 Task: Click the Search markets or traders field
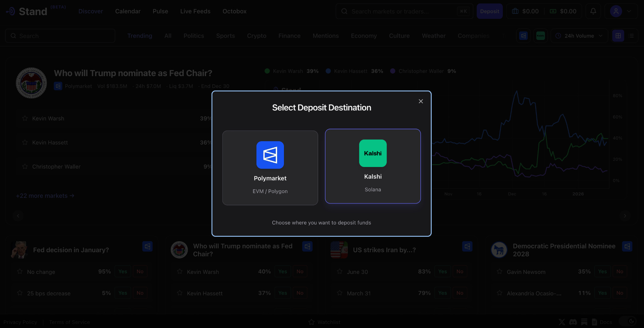coord(404,11)
